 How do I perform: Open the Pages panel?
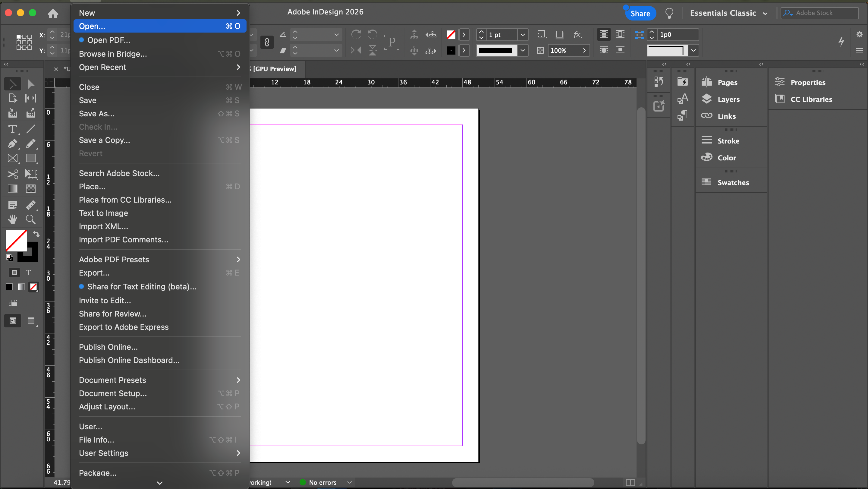[x=727, y=83]
